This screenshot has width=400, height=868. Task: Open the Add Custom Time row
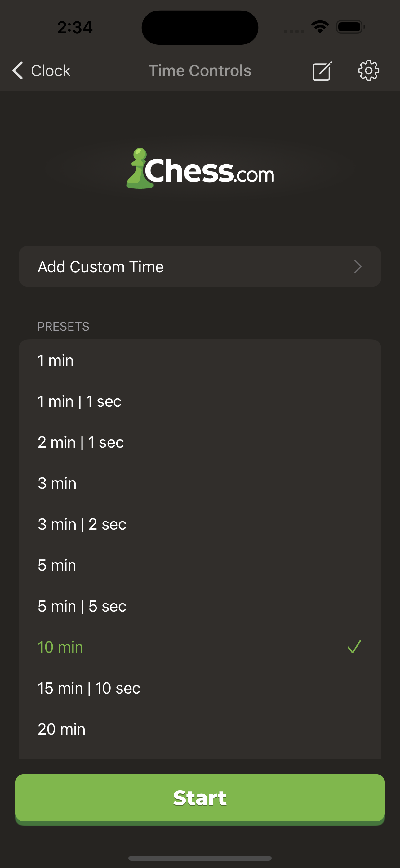click(x=200, y=267)
